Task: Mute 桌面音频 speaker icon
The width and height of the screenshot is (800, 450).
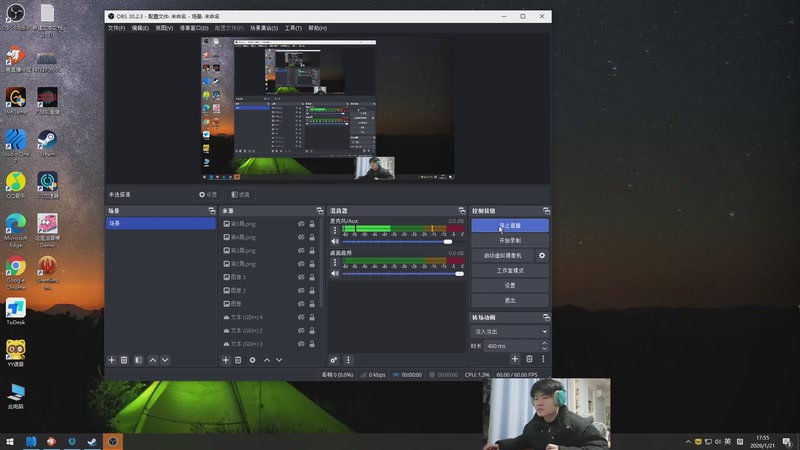Action: pyautogui.click(x=335, y=274)
